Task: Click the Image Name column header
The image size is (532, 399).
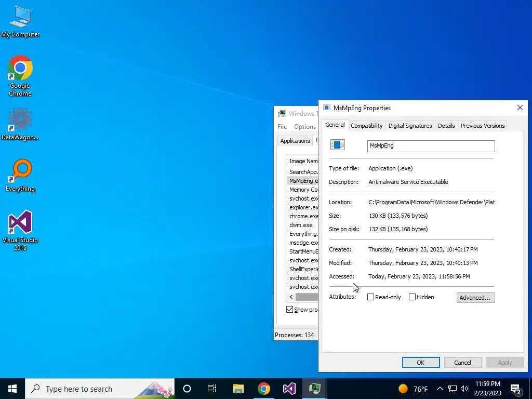Action: 303,161
